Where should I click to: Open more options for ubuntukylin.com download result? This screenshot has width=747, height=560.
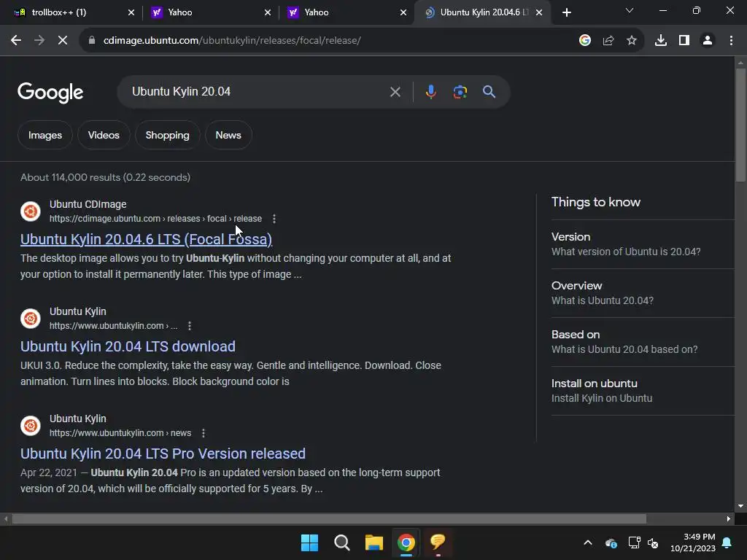point(190,326)
